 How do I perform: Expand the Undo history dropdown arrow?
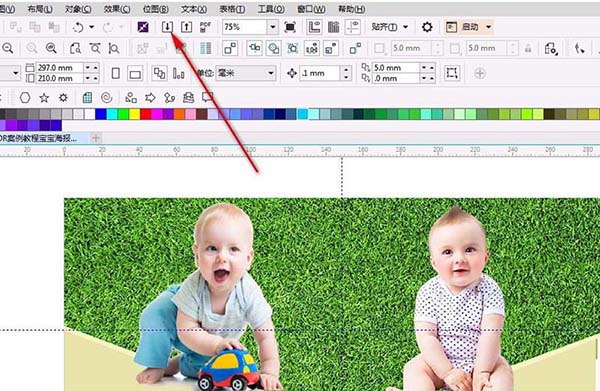pyautogui.click(x=92, y=27)
